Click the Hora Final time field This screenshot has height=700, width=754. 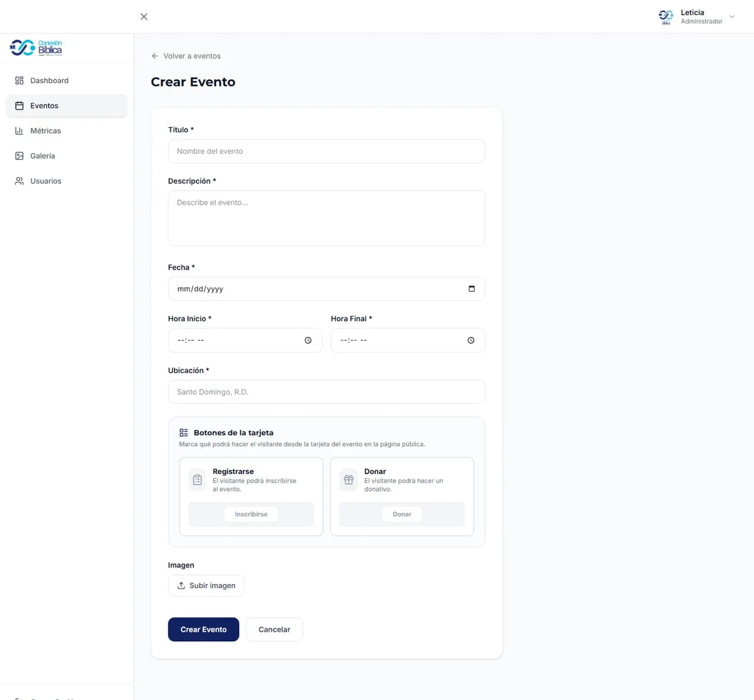408,340
